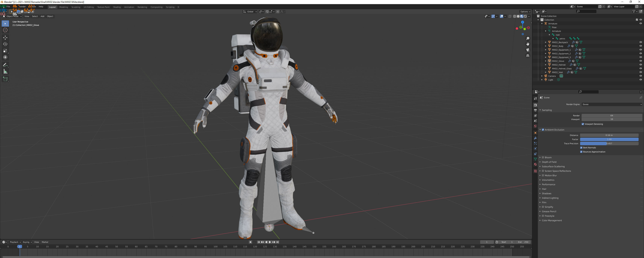Screen dimensions: 644x258
Task: Activate the Move tool
Action: (x=5, y=37)
